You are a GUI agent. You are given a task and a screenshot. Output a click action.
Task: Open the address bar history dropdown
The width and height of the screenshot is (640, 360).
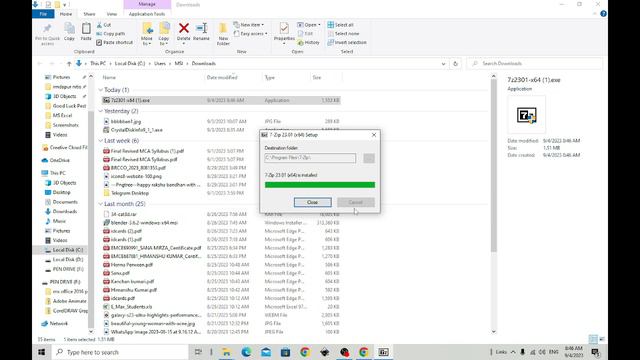(x=443, y=64)
